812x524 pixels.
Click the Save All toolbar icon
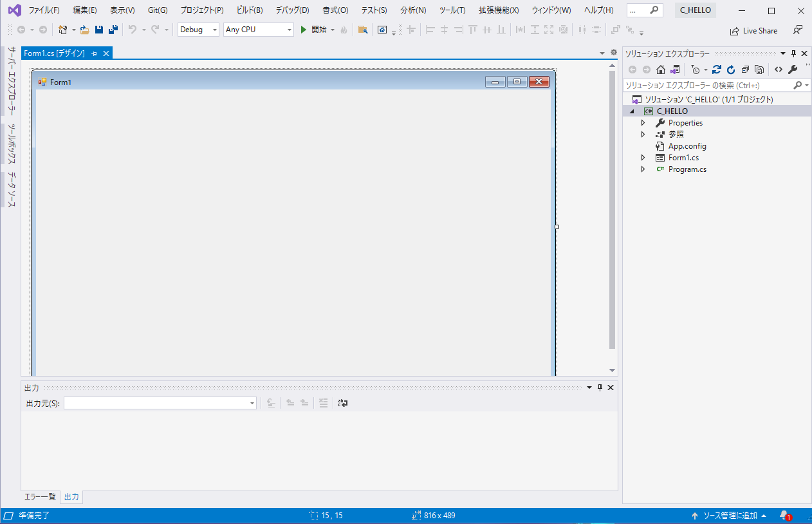pyautogui.click(x=113, y=30)
